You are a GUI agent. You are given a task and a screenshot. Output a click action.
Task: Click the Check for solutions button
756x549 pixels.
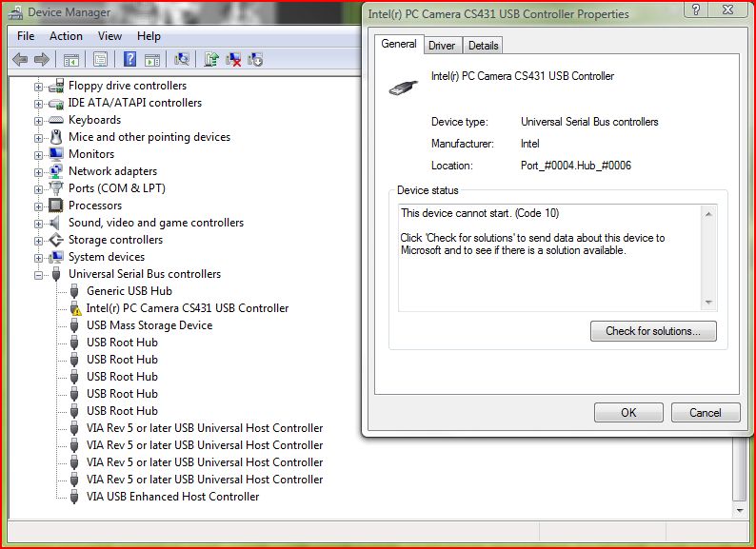(653, 331)
